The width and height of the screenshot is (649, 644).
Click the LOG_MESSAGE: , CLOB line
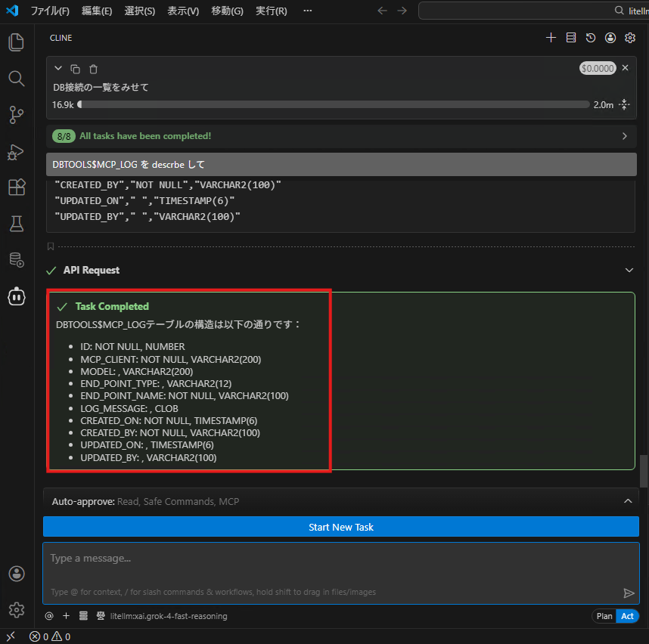(129, 408)
